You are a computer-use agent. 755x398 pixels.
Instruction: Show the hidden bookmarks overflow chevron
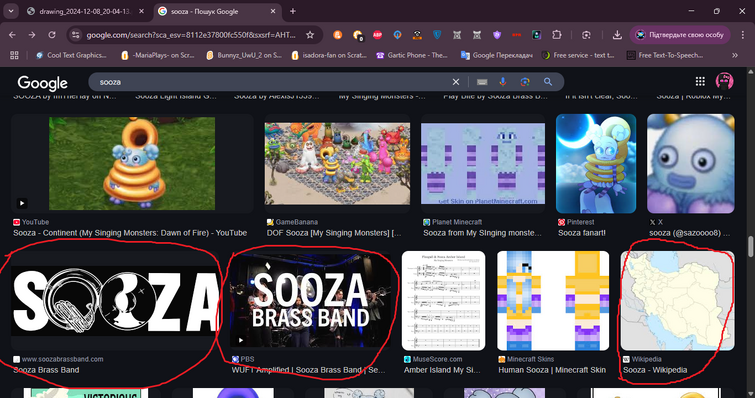[x=735, y=55]
